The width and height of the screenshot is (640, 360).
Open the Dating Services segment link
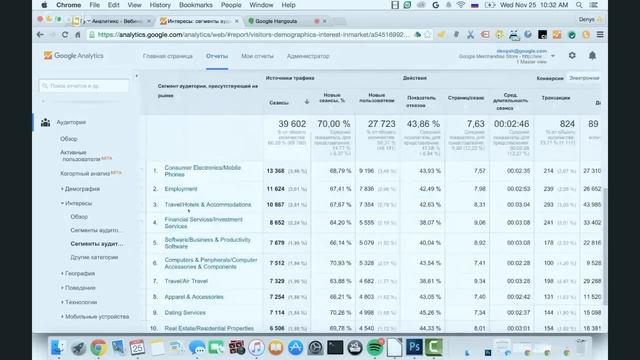[185, 313]
